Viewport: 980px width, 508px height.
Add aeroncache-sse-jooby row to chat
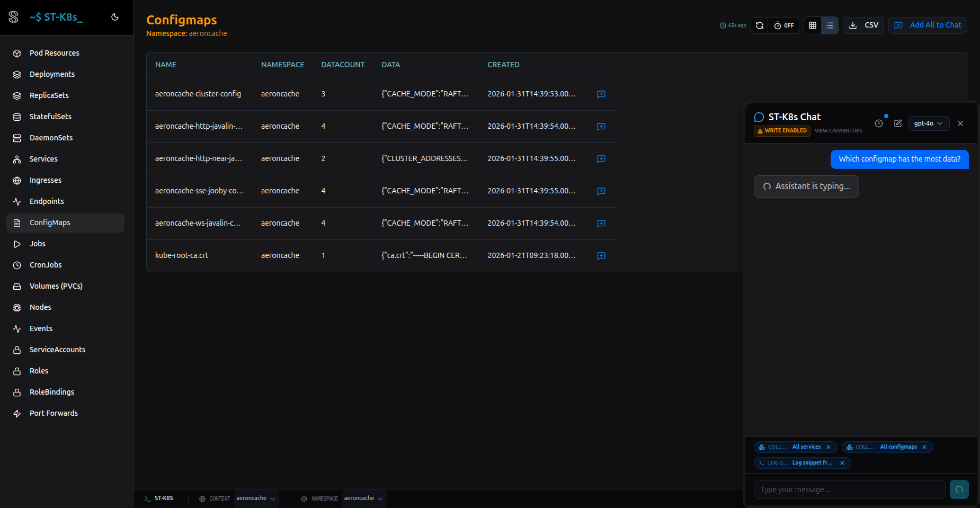[601, 191]
